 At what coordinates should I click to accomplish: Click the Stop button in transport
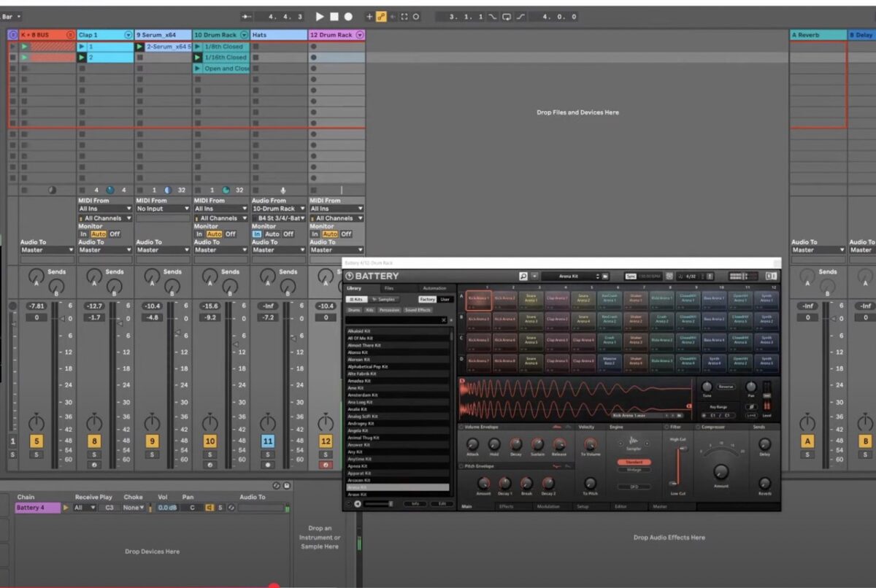334,16
